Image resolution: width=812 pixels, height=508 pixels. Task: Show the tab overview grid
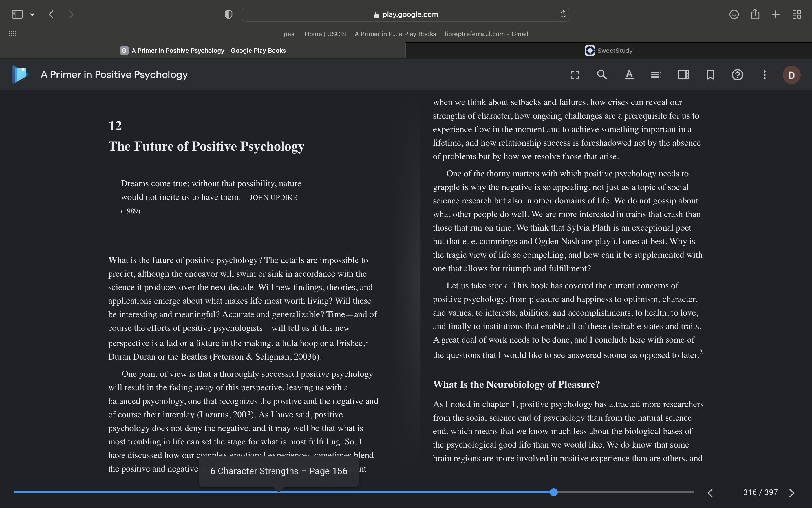point(796,14)
